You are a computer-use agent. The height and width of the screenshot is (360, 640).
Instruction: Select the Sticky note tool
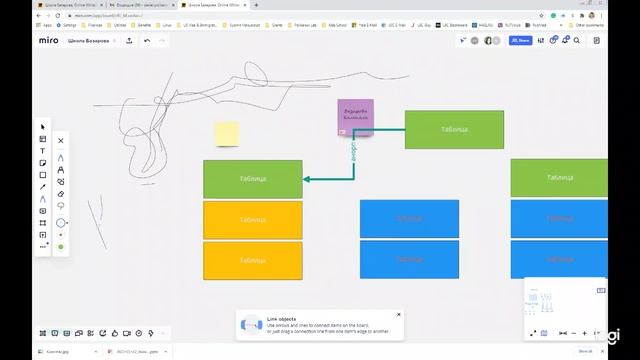43,163
